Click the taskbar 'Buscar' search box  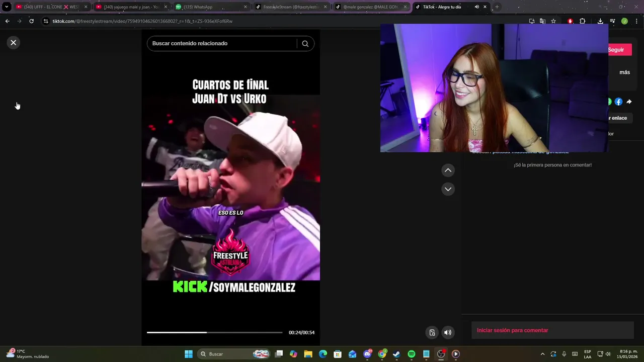pyautogui.click(x=234, y=354)
